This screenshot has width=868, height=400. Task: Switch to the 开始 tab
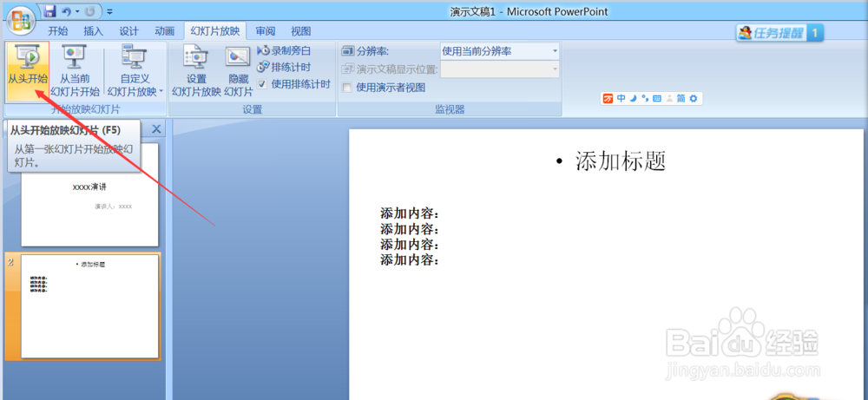[x=58, y=31]
